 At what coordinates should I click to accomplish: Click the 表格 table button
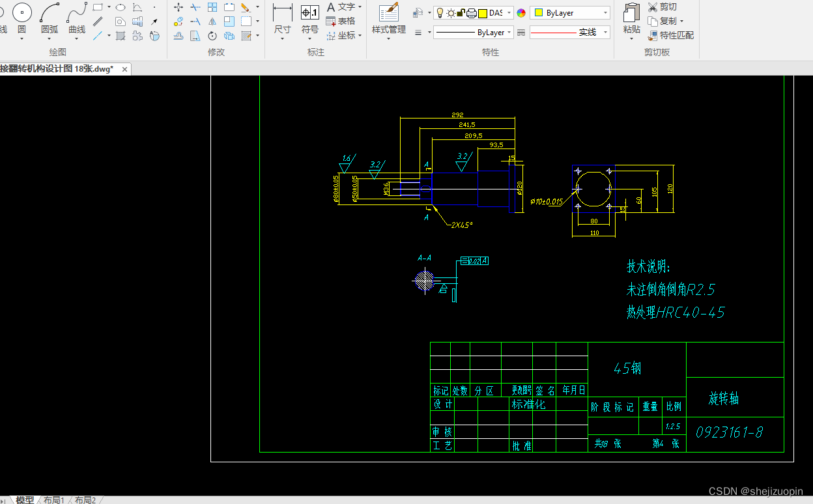340,21
